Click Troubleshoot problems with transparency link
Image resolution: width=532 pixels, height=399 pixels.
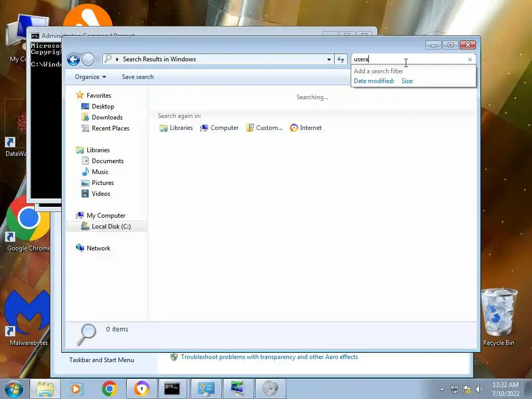click(x=269, y=357)
